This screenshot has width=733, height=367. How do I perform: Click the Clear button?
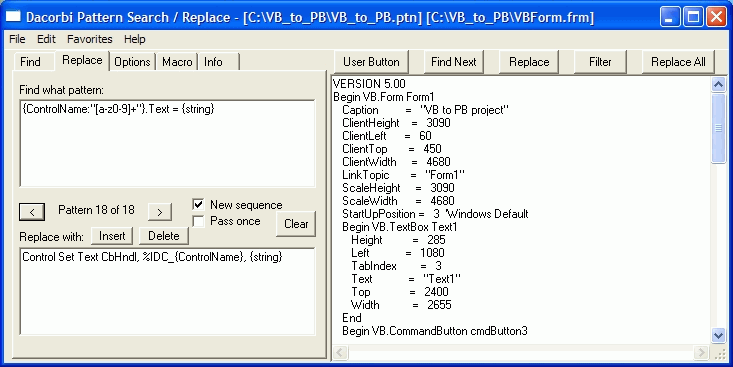(296, 224)
